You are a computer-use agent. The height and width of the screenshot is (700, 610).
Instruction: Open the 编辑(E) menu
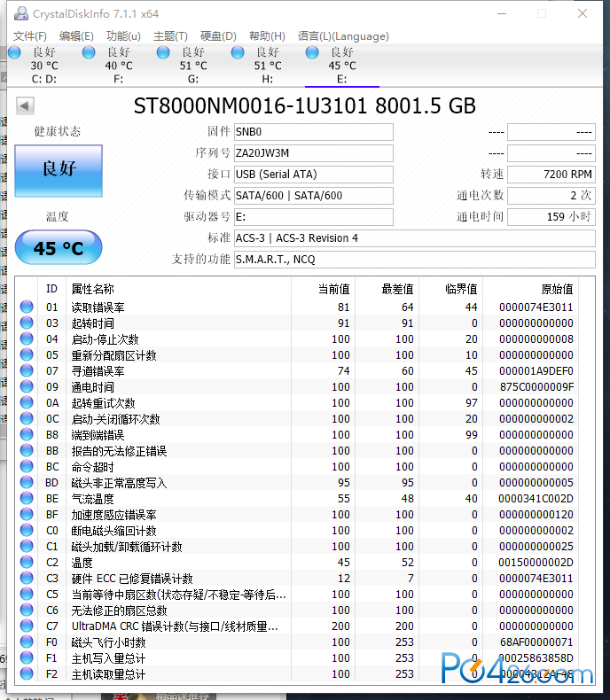coord(76,36)
